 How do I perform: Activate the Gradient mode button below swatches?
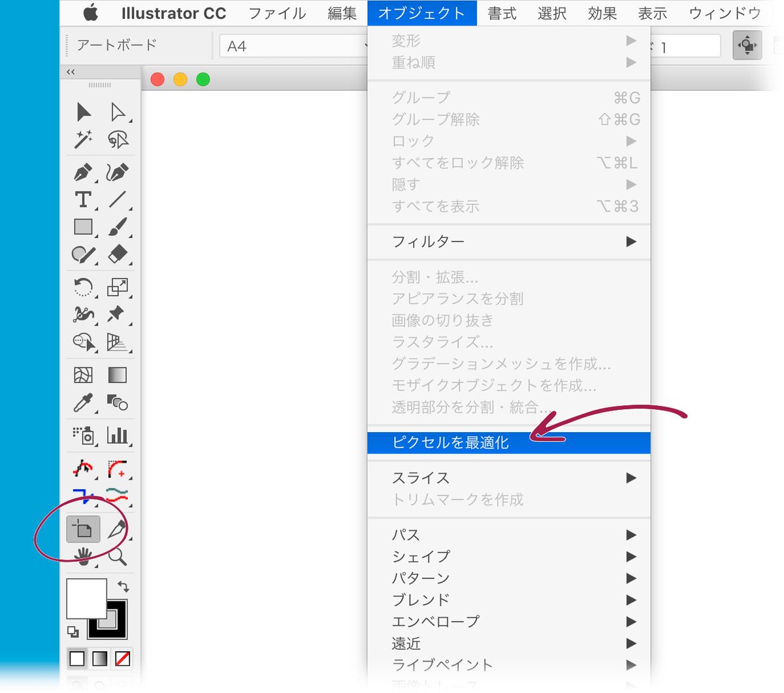coord(100,658)
